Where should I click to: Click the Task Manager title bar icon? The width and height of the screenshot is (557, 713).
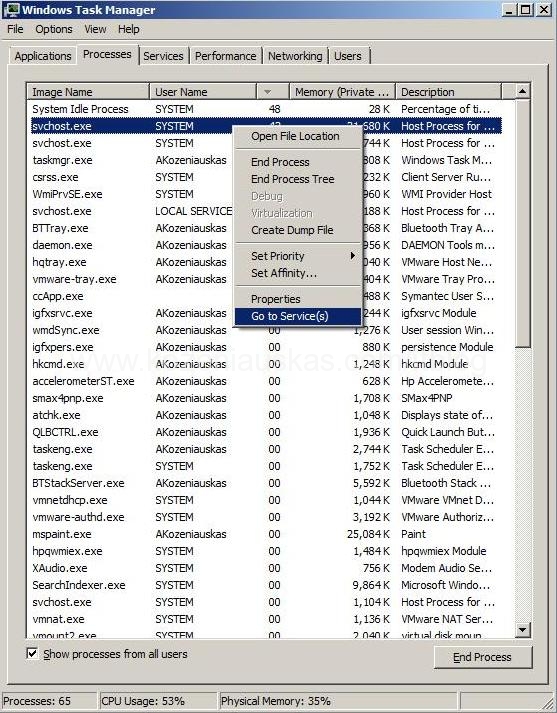pos(11,10)
